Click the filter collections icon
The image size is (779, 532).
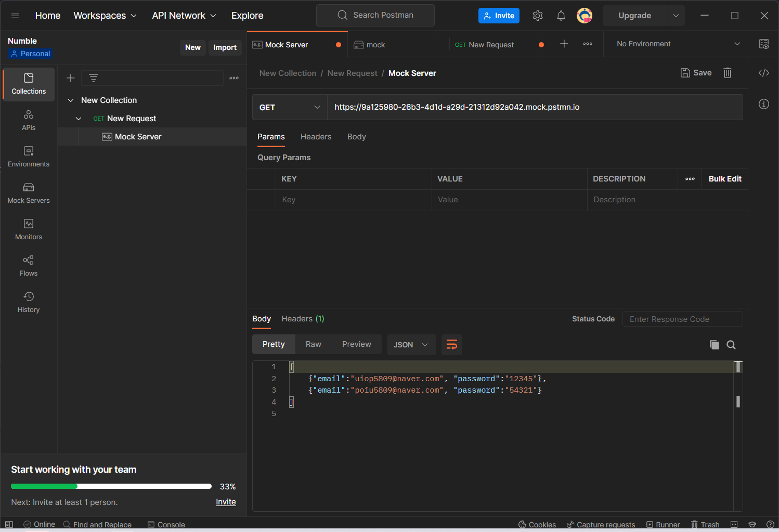click(x=94, y=78)
